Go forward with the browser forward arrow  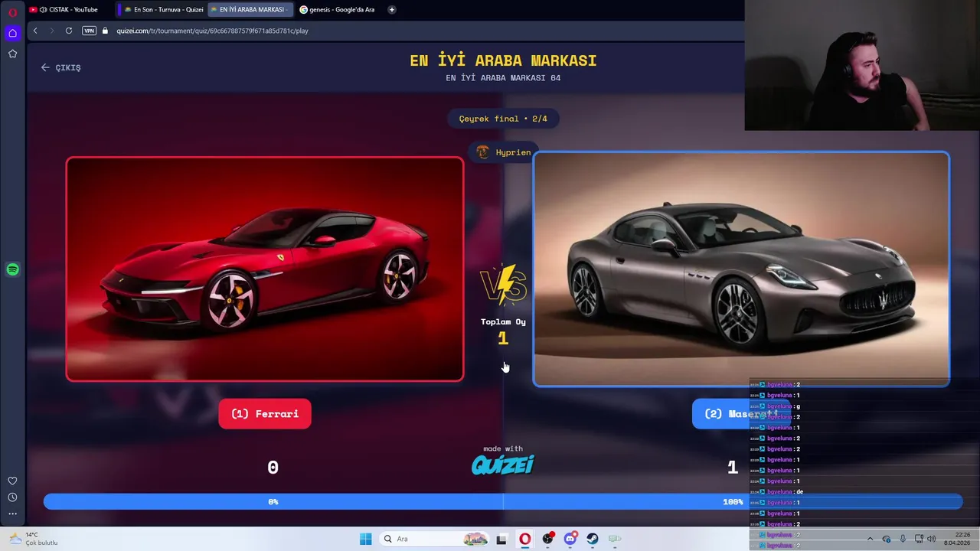pyautogui.click(x=51, y=31)
